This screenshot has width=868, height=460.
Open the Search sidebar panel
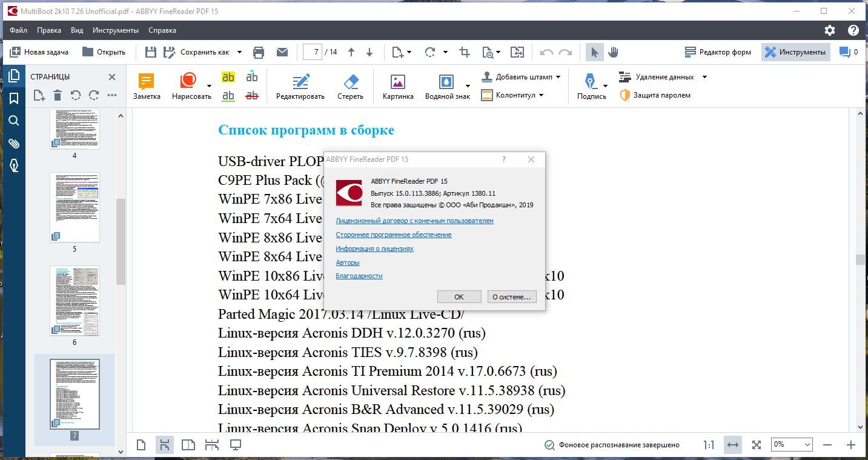pyautogui.click(x=14, y=121)
